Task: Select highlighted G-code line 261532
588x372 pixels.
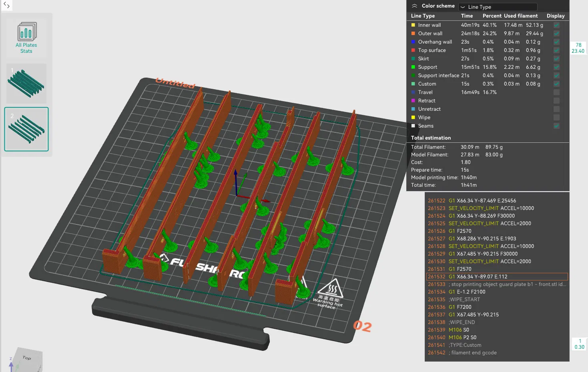Action: [x=497, y=277]
